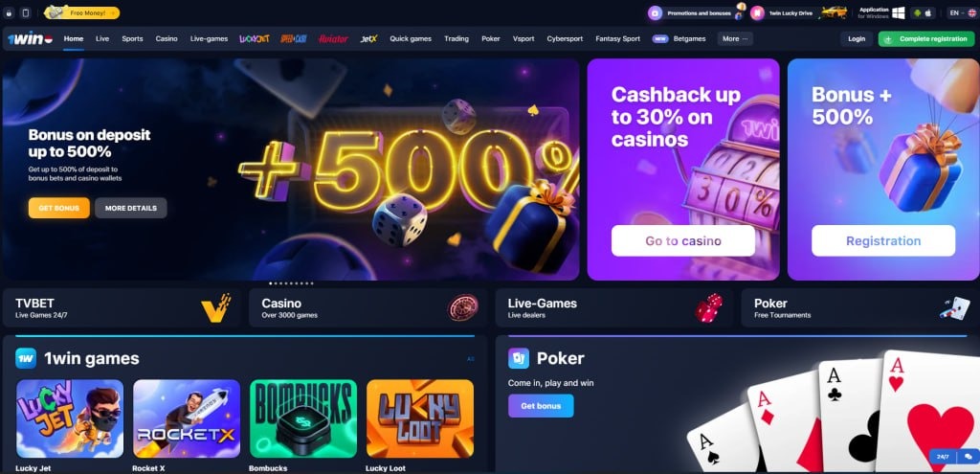Open the JetX logo in navigation
The image size is (980, 474).
click(368, 38)
